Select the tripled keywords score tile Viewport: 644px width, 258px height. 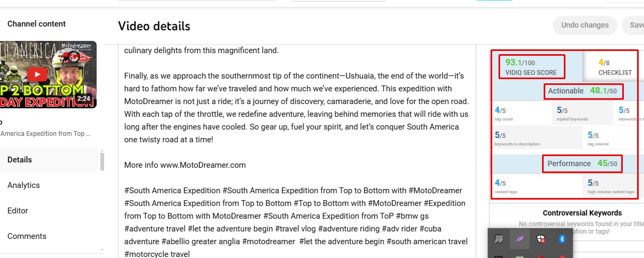pyautogui.click(x=582, y=113)
